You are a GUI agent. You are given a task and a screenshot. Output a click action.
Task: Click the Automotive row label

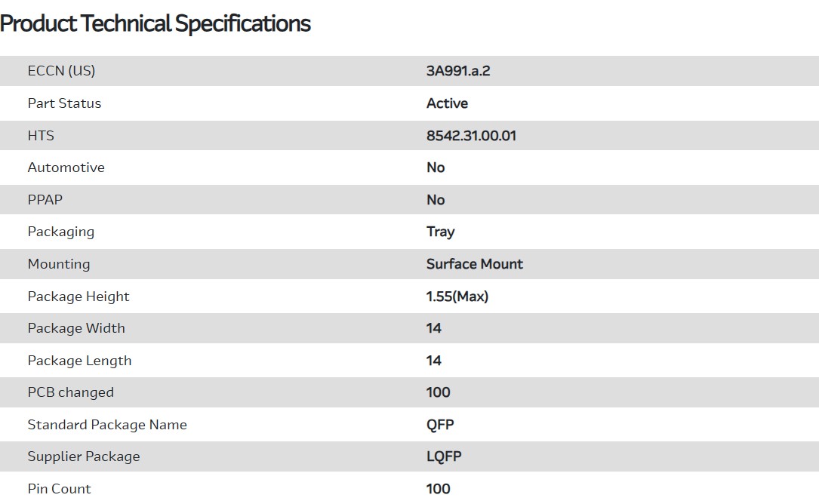(x=66, y=167)
